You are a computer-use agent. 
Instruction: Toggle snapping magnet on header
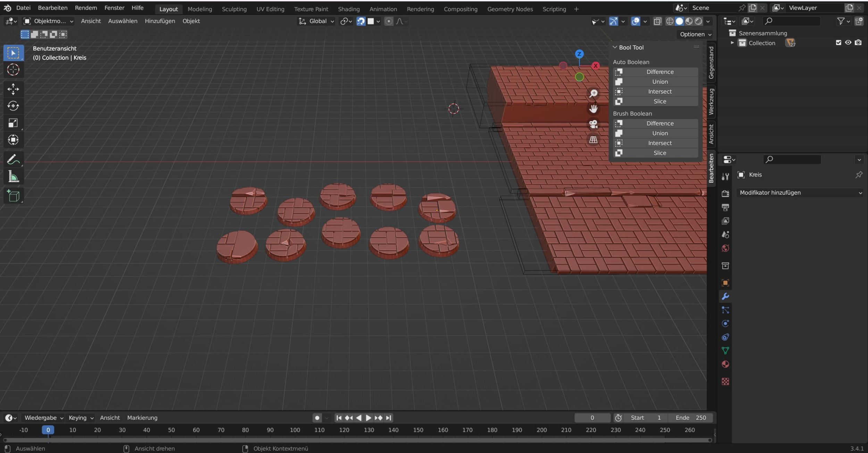[361, 21]
